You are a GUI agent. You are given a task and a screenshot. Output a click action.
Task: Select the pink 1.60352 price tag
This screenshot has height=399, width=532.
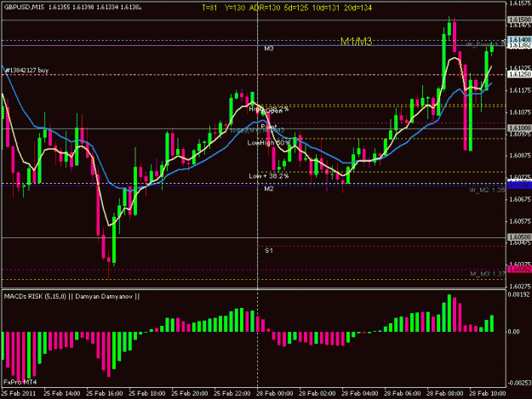(519, 269)
